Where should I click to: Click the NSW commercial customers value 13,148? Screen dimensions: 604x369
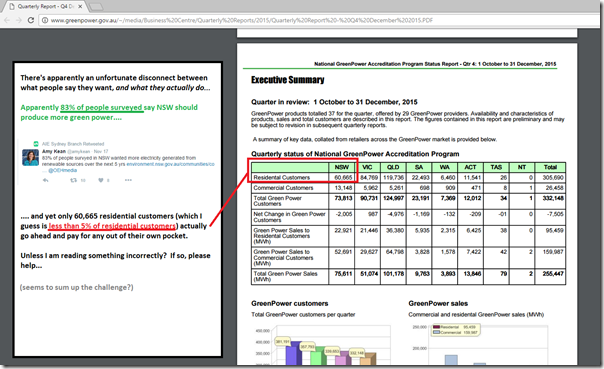[343, 188]
